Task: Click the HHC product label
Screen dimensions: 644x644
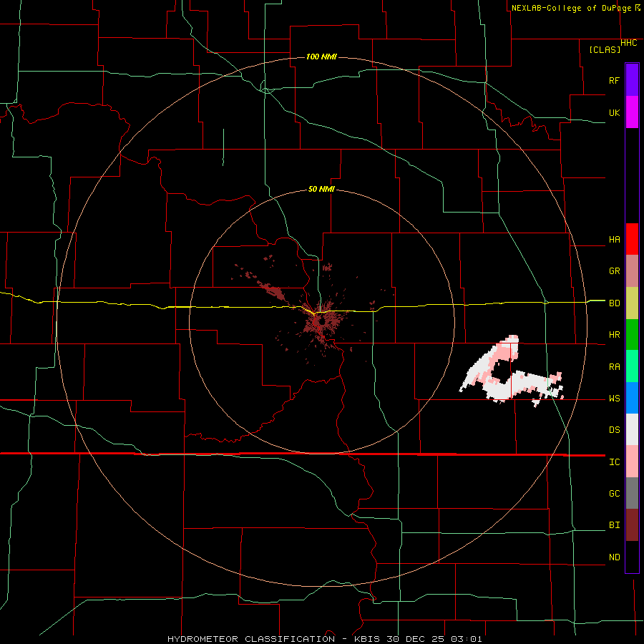Action: (x=628, y=43)
